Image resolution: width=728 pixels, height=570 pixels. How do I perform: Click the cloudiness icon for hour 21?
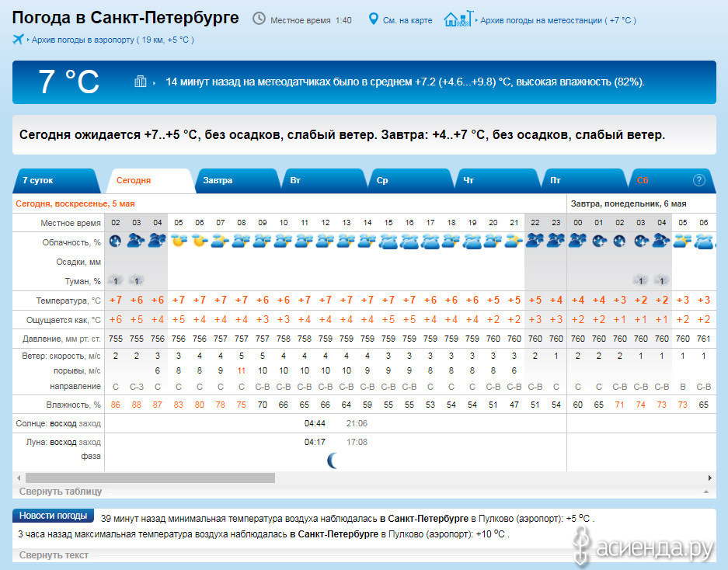pos(514,242)
